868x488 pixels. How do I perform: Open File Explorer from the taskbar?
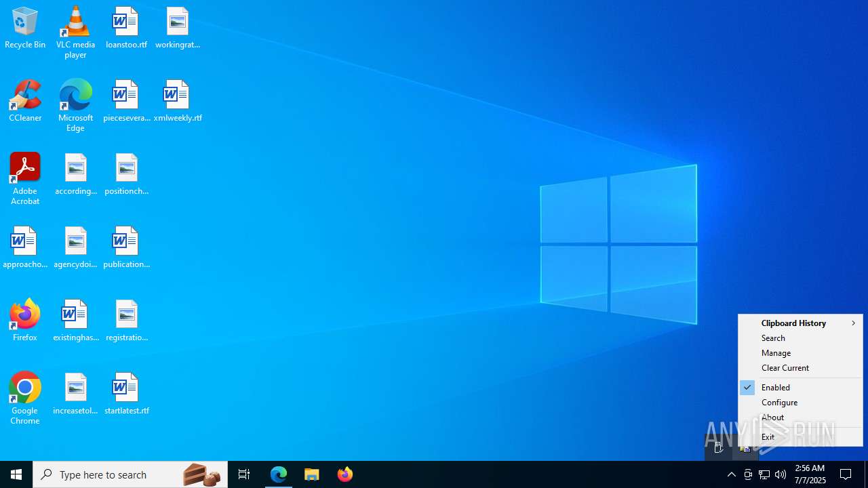(312, 474)
